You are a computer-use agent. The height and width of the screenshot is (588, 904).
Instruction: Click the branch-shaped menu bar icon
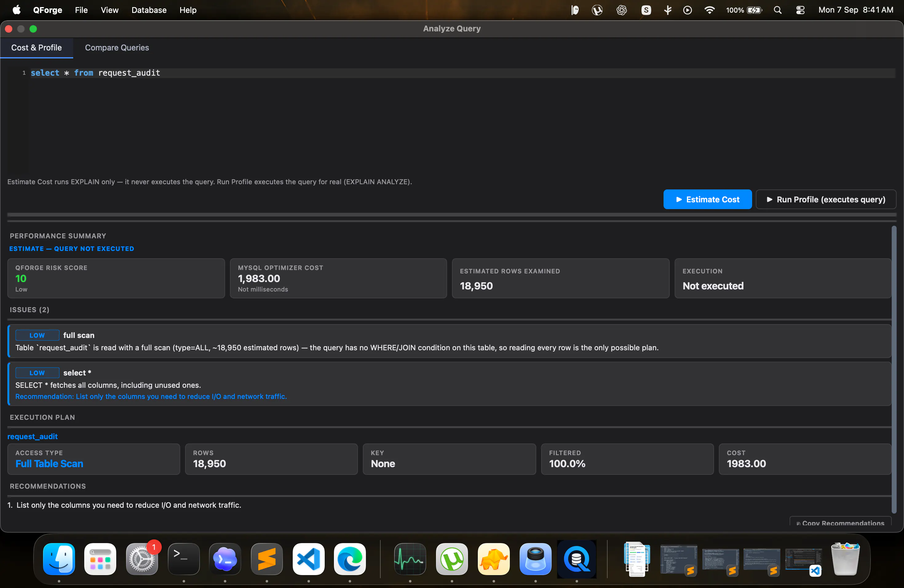point(667,10)
